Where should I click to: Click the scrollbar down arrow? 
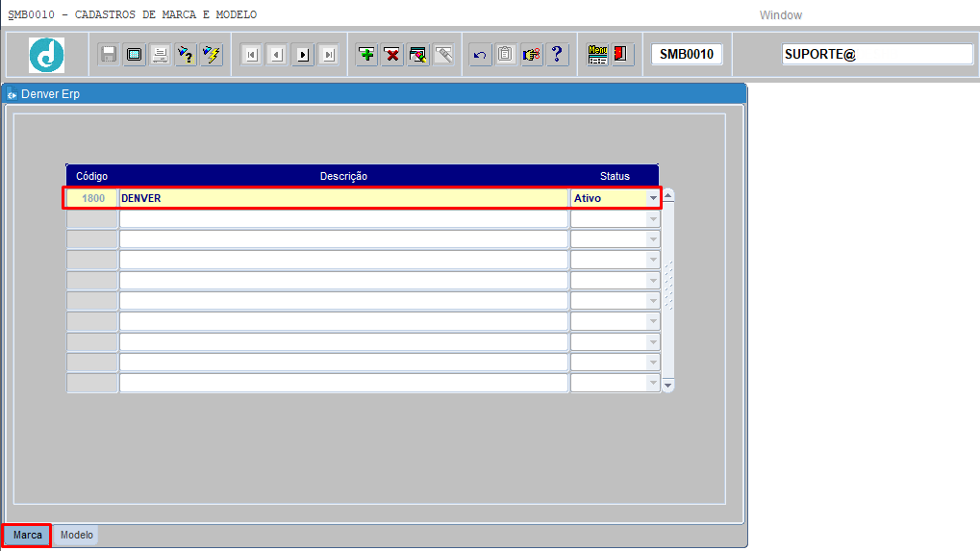click(668, 385)
